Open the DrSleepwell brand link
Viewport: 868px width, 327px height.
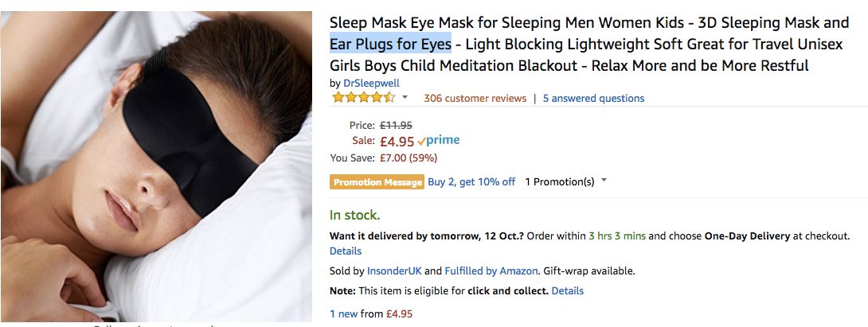point(371,83)
